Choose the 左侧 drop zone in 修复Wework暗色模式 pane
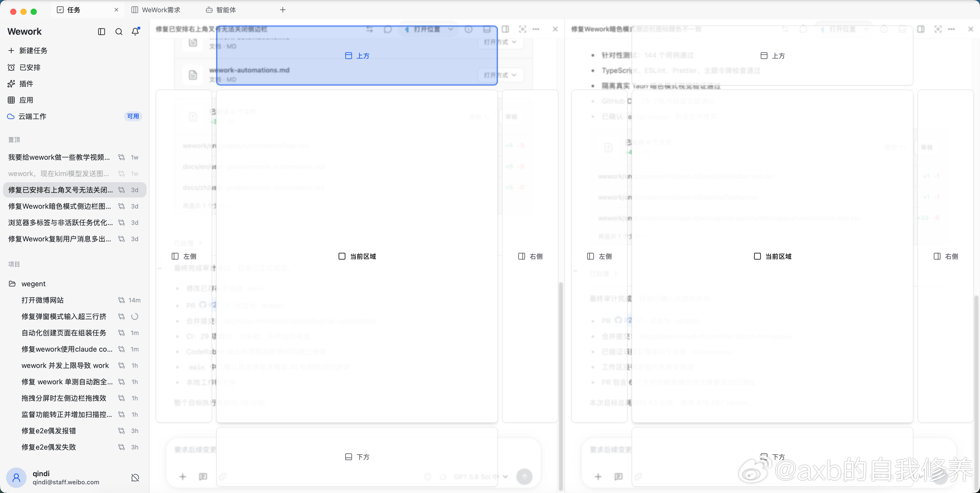Image resolution: width=980 pixels, height=493 pixels. point(599,256)
